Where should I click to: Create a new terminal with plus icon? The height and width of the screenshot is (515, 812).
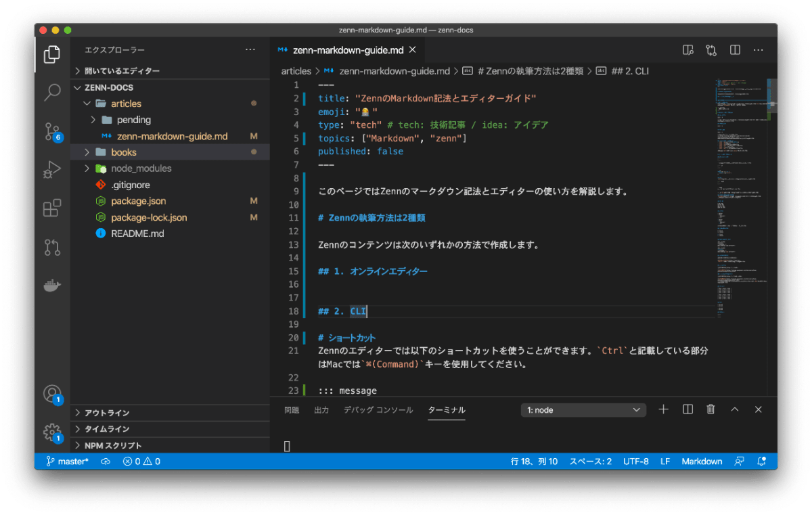coord(664,409)
